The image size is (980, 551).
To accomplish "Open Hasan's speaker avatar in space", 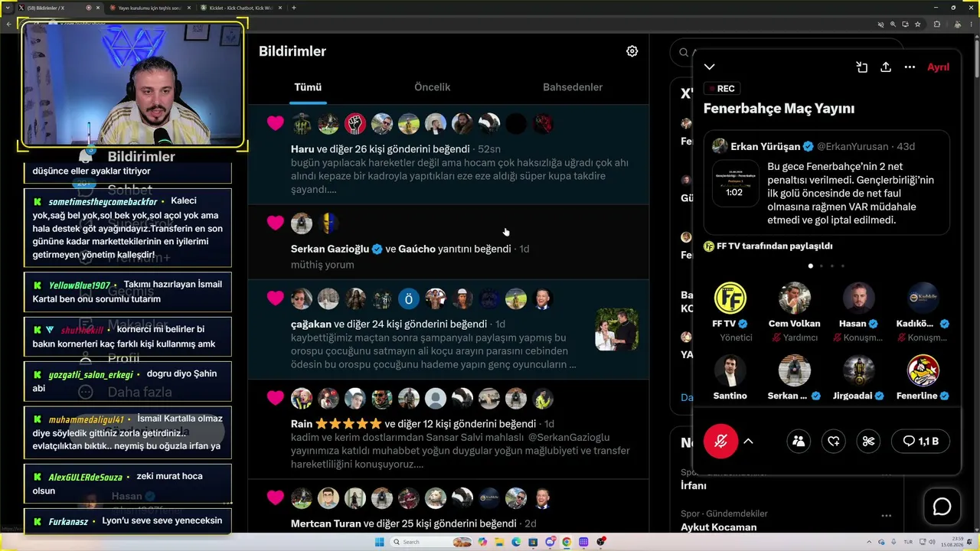I will click(x=858, y=298).
